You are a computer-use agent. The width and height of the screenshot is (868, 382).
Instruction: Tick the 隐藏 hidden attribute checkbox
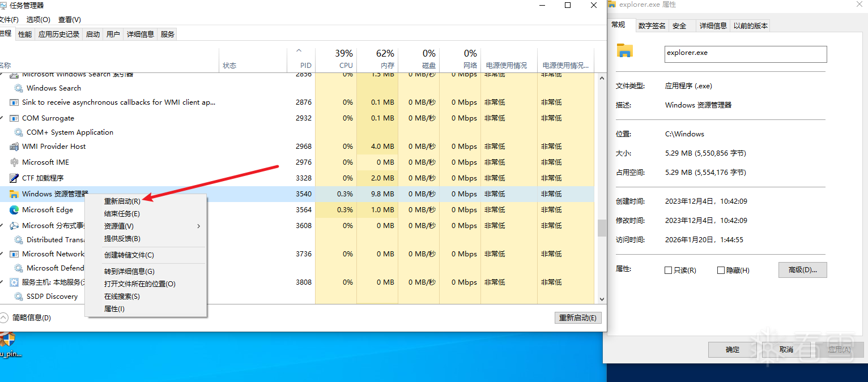click(721, 271)
